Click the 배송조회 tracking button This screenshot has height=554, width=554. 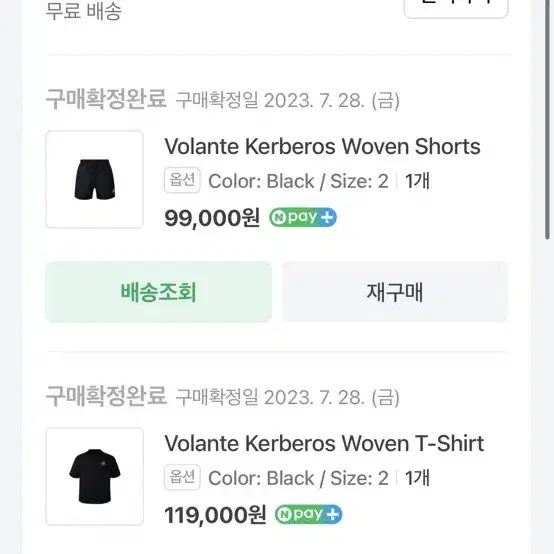pyautogui.click(x=159, y=292)
